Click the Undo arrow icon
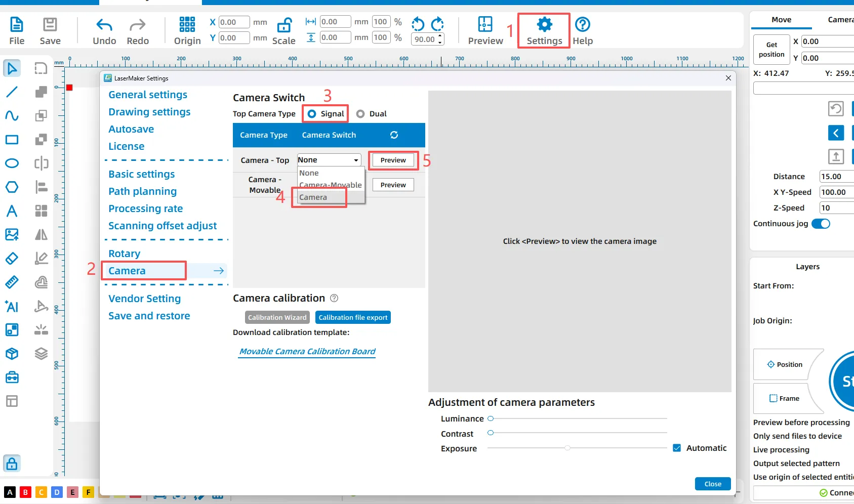The image size is (854, 504). click(104, 25)
